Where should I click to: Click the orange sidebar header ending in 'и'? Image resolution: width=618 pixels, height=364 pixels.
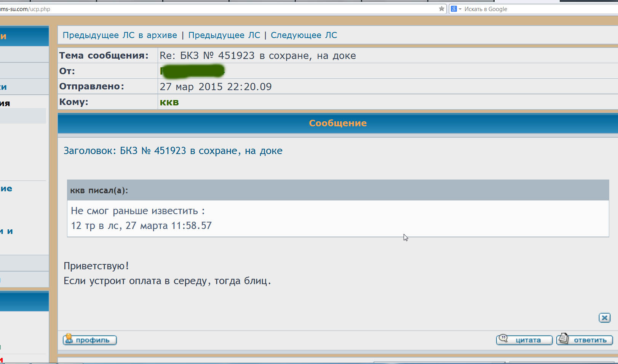click(3, 37)
